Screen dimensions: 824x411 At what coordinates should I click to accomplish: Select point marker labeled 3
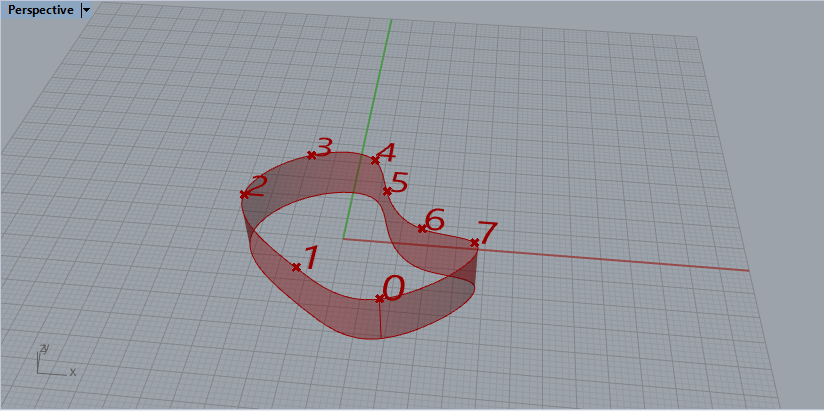[x=311, y=155]
